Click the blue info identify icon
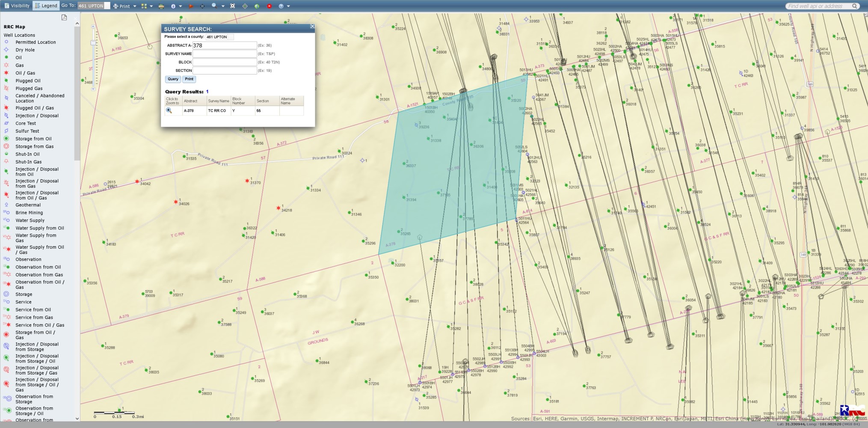Screen dimensions: 868x428 pos(173,6)
